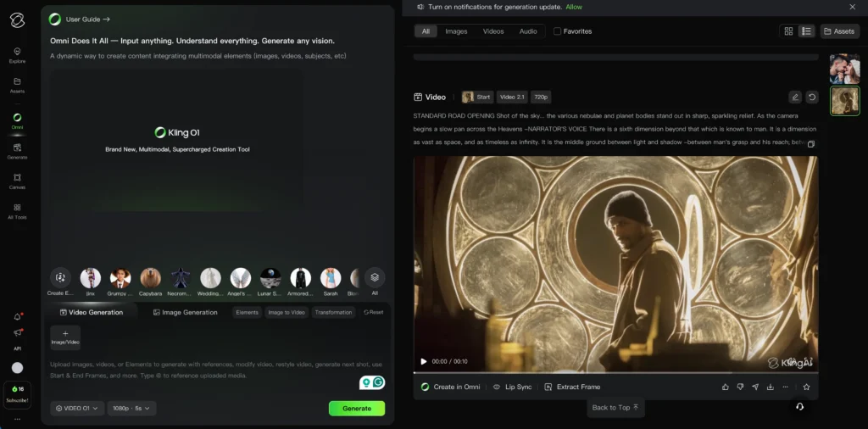Image resolution: width=868 pixels, height=429 pixels.
Task: Reset the prompt settings
Action: (x=374, y=312)
